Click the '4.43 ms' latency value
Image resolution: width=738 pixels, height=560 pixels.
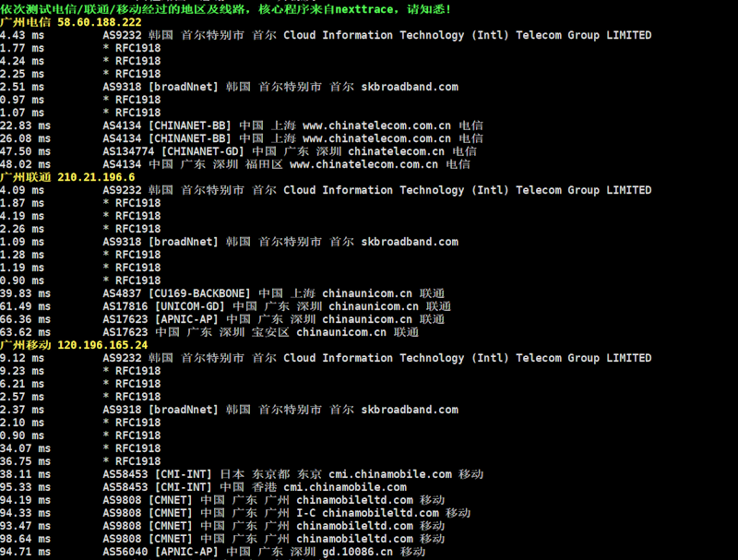[22, 35]
